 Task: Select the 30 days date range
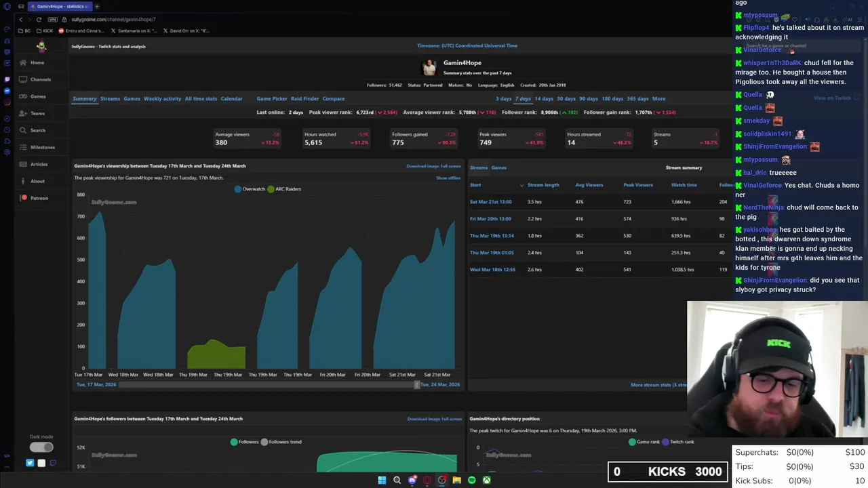pos(566,99)
